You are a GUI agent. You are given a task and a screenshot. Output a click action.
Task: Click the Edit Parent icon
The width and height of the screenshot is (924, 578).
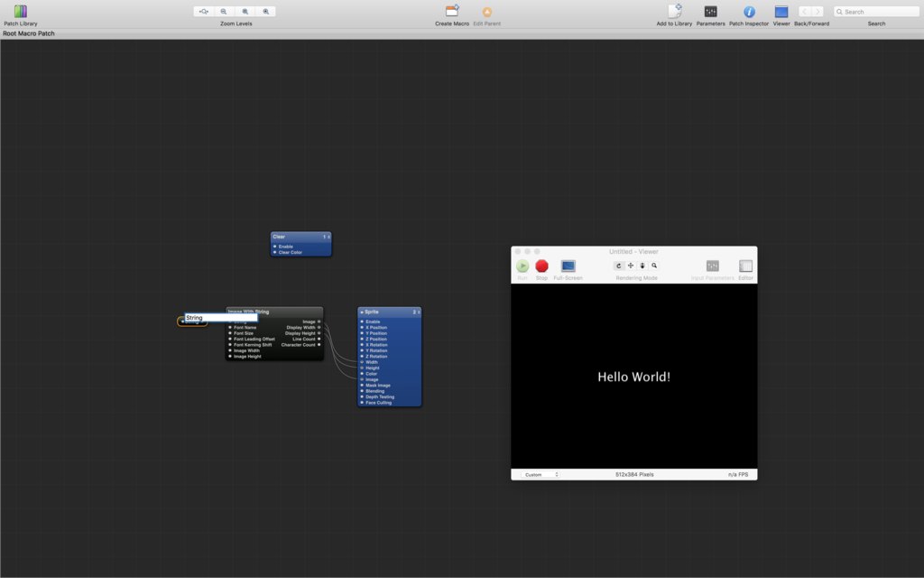tap(486, 12)
